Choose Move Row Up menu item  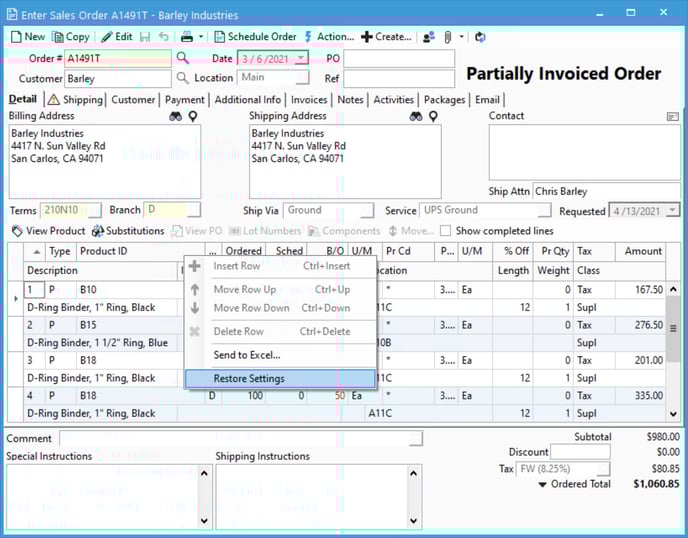280,290
